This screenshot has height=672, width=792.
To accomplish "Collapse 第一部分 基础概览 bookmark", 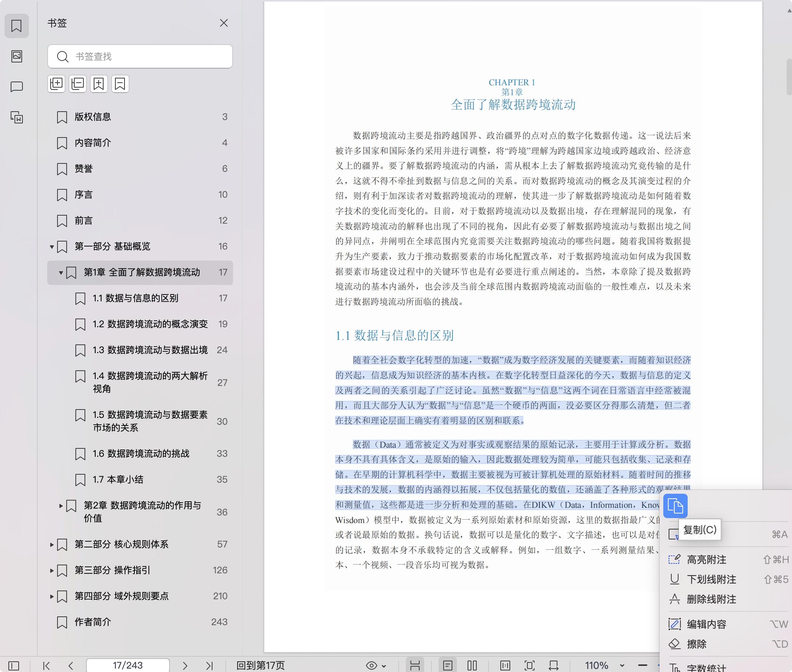I will pyautogui.click(x=52, y=247).
